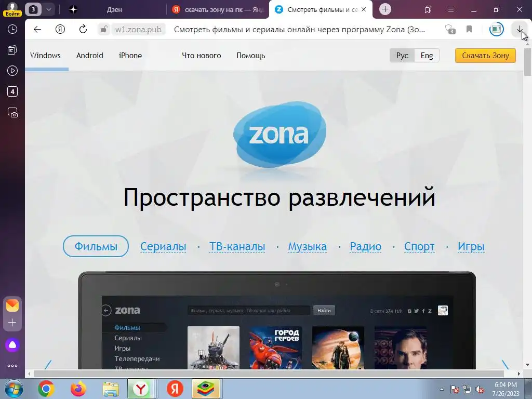This screenshot has height=399, width=532.
Task: Add a new sidebar app with the plus icon
Action: (x=12, y=322)
